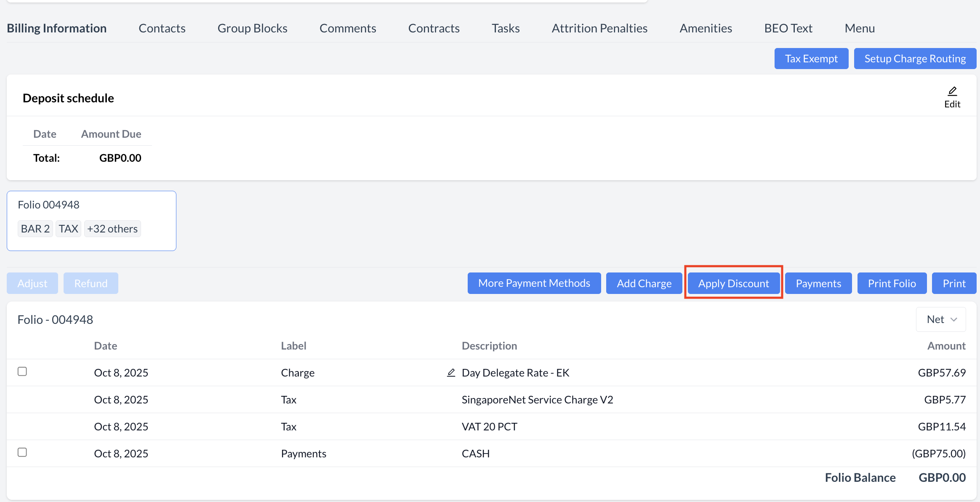Screen dimensions: 980x502
Task: Click the Payments button
Action: tap(818, 283)
